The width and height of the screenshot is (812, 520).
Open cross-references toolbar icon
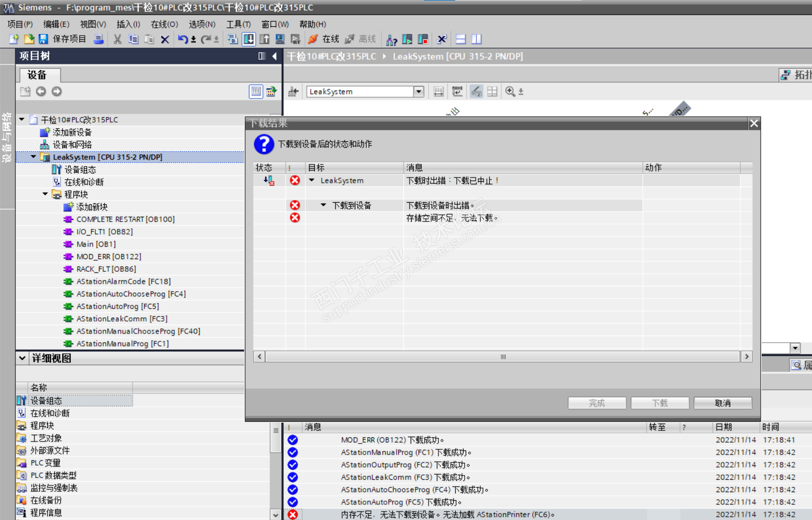[x=442, y=39]
